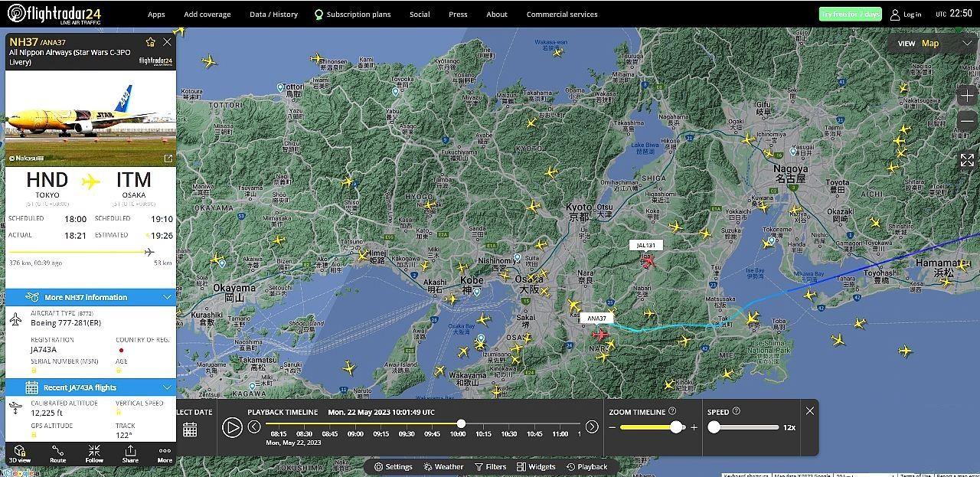The height and width of the screenshot is (477, 980).
Task: Click the playback timeline slider handle
Action: 461,423
